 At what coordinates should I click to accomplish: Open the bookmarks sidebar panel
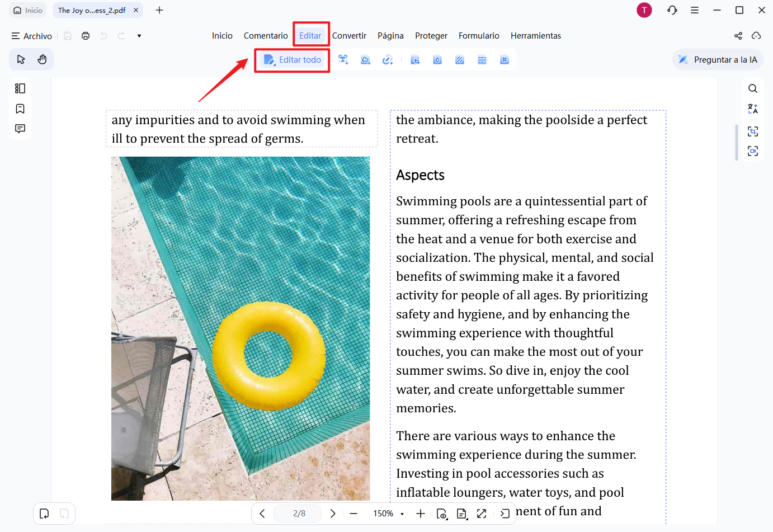click(20, 109)
